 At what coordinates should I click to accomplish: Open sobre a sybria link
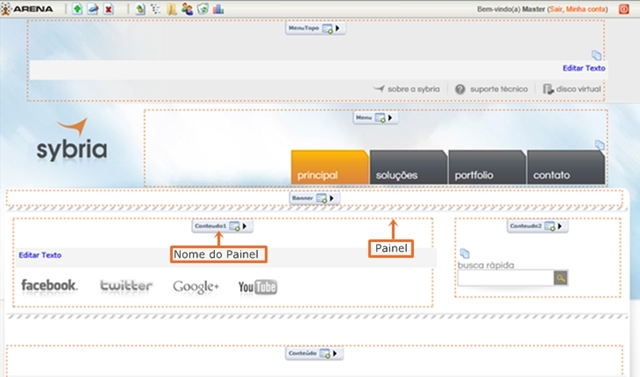coord(407,89)
